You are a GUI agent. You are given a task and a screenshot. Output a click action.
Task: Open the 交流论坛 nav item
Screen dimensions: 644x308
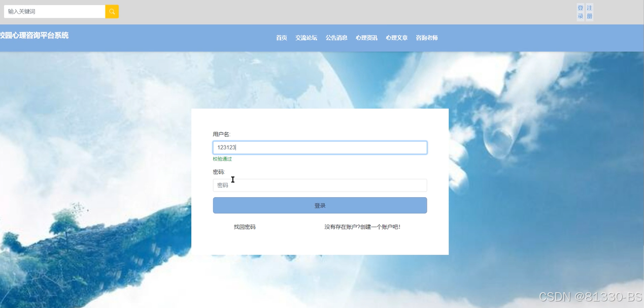pos(307,38)
